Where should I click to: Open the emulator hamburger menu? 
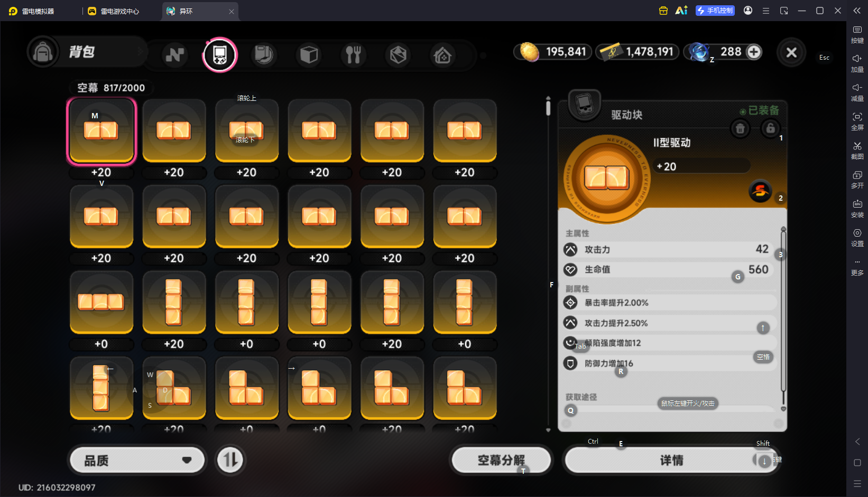[766, 11]
